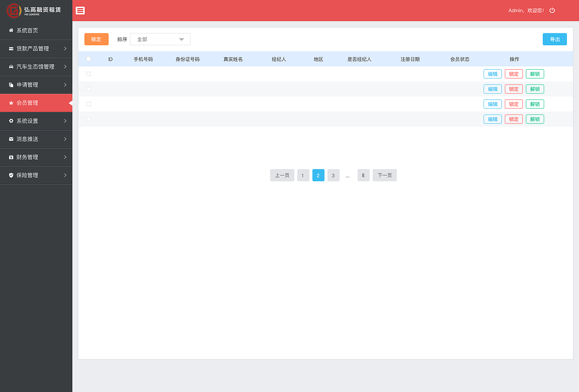This screenshot has width=579, height=392.
Task: Open the 汽车生态馆管理 menu item
Action: 36,66
